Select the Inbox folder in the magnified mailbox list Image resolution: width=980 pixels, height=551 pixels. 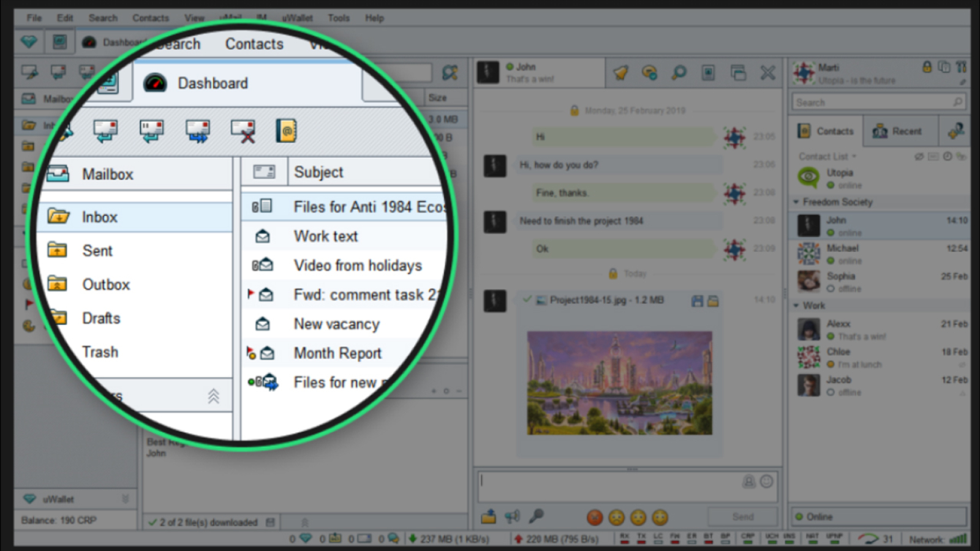point(135,217)
